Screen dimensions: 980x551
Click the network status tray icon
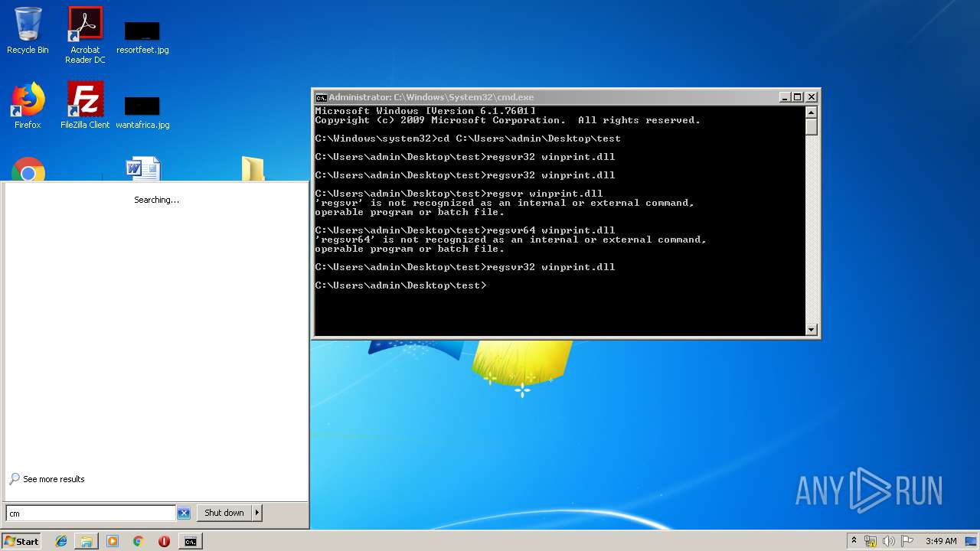pos(871,541)
